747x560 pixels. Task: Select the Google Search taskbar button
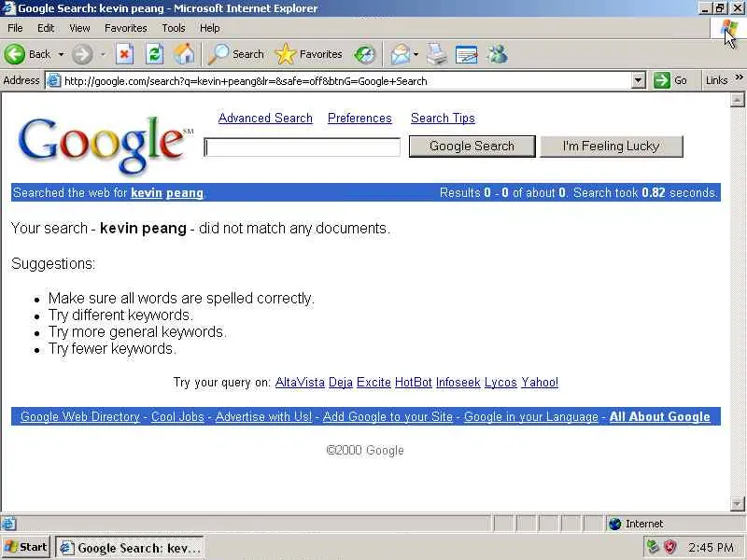tap(130, 548)
